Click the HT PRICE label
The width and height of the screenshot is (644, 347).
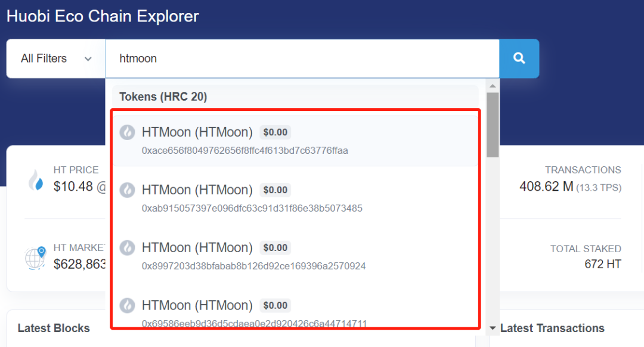point(76,170)
